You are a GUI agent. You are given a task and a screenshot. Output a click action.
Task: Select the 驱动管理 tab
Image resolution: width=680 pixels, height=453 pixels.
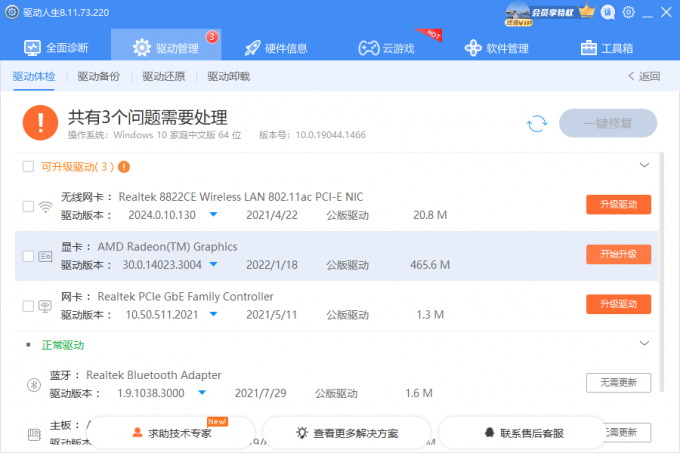[x=166, y=45]
